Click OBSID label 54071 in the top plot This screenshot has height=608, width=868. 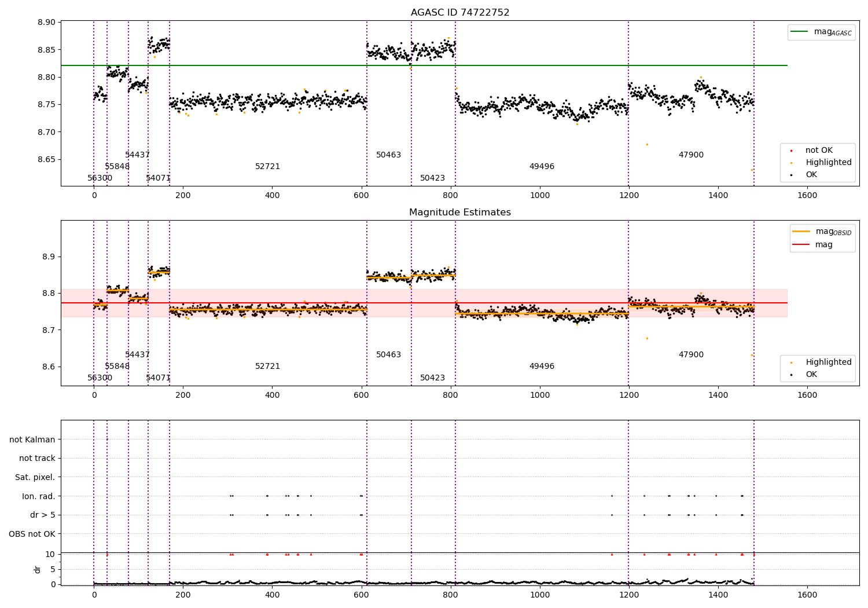coord(158,178)
